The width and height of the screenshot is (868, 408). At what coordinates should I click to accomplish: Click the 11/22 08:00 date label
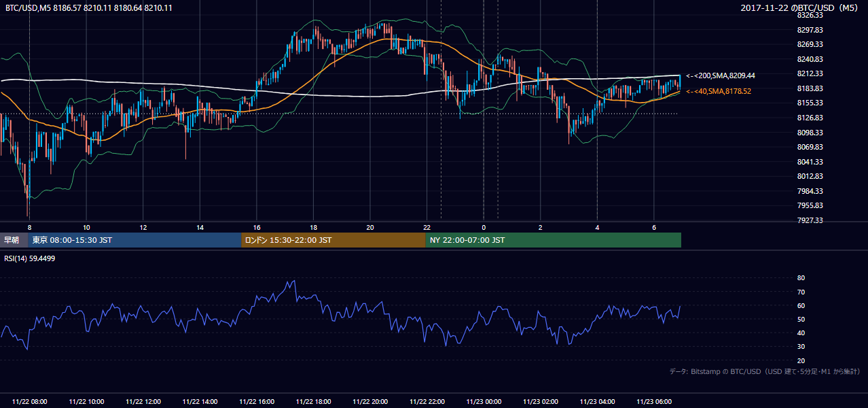click(x=30, y=402)
